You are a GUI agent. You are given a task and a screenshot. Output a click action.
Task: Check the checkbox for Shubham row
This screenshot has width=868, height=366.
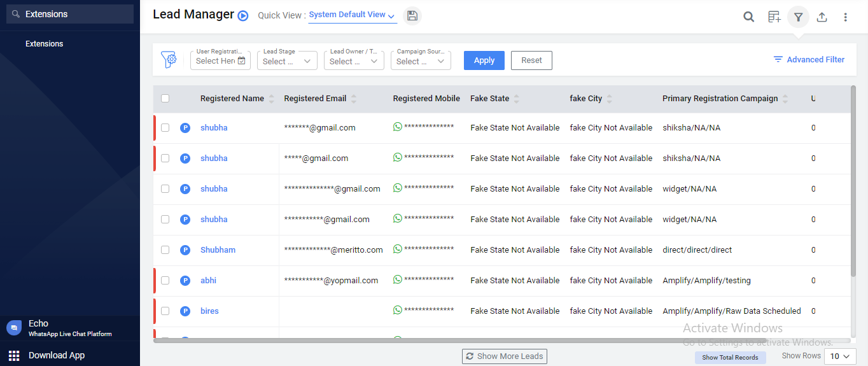(165, 250)
